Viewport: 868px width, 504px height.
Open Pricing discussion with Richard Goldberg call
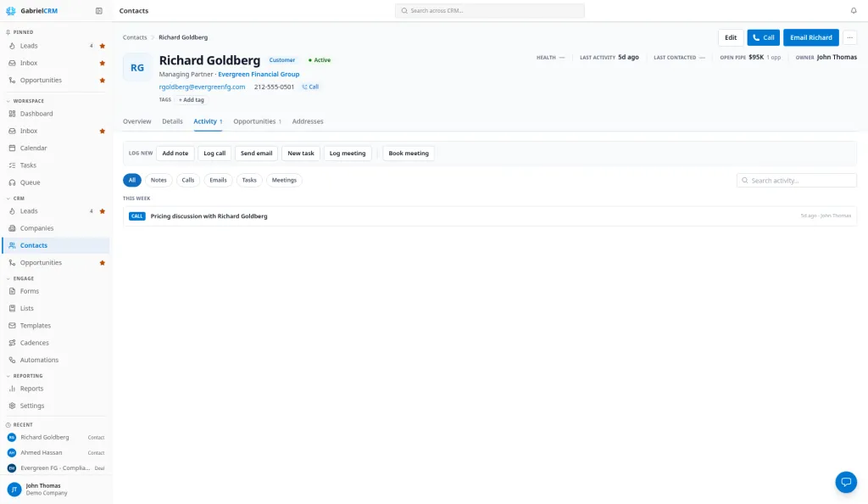[x=490, y=216]
